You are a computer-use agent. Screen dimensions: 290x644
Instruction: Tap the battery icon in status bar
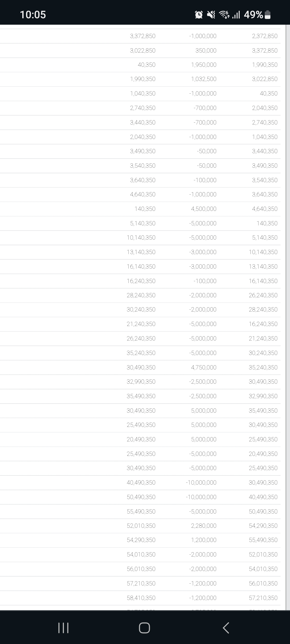point(267,15)
